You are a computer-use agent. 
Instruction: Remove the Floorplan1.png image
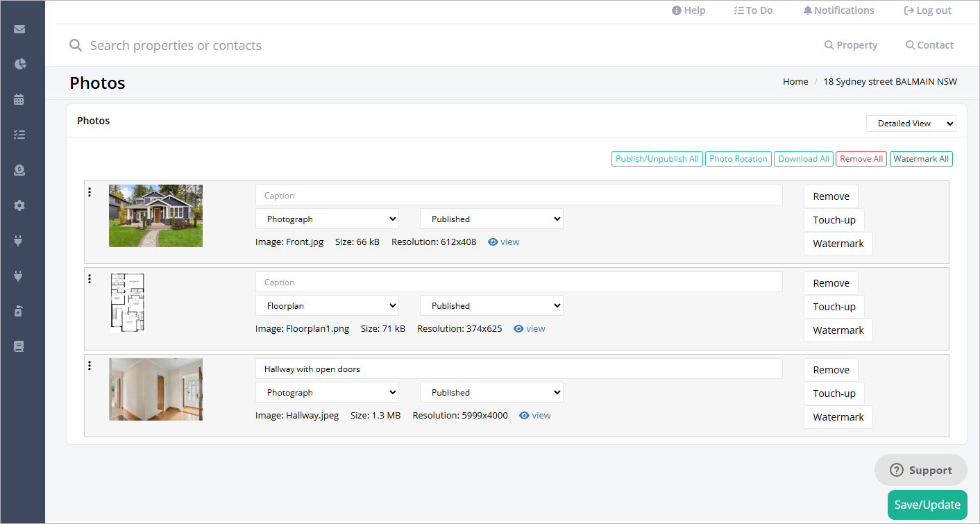831,283
